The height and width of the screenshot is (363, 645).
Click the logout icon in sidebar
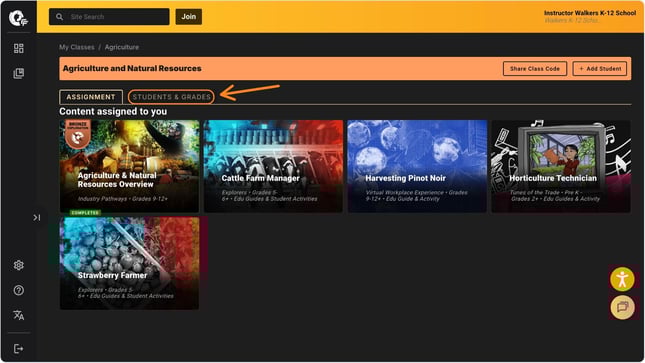[19, 349]
